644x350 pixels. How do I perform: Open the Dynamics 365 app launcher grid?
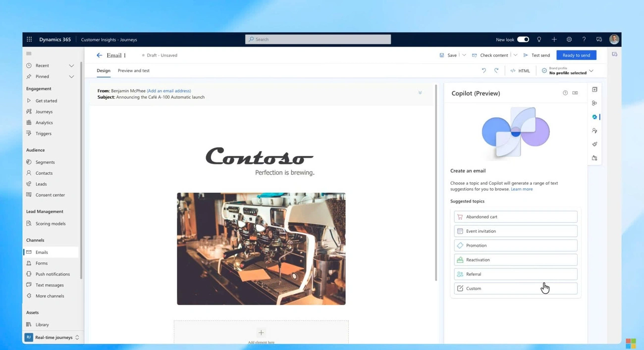(x=29, y=40)
